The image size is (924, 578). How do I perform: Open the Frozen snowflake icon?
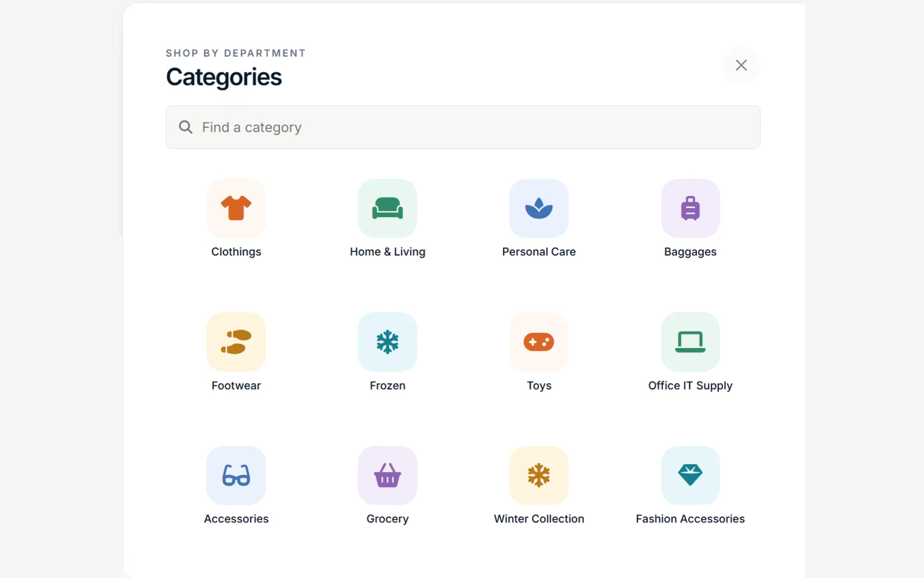click(388, 342)
